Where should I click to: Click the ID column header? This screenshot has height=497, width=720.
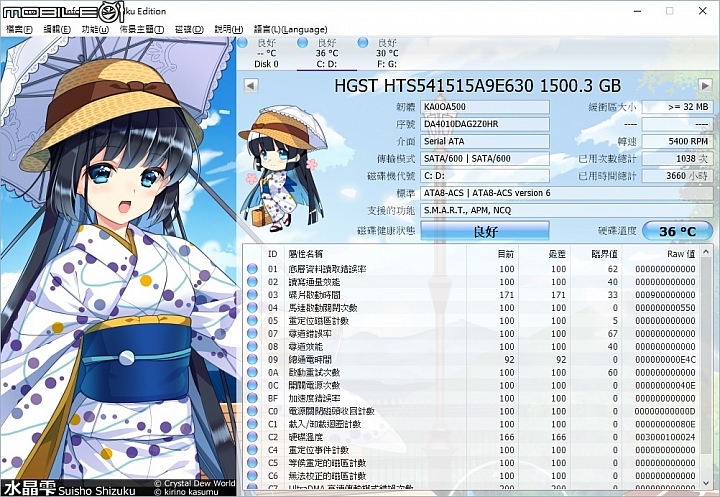point(273,254)
